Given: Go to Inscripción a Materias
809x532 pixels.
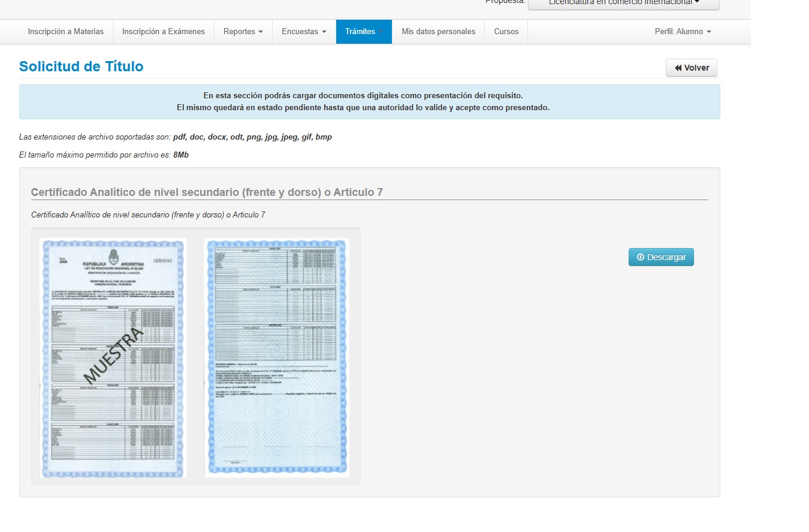Looking at the screenshot, I should 65,32.
